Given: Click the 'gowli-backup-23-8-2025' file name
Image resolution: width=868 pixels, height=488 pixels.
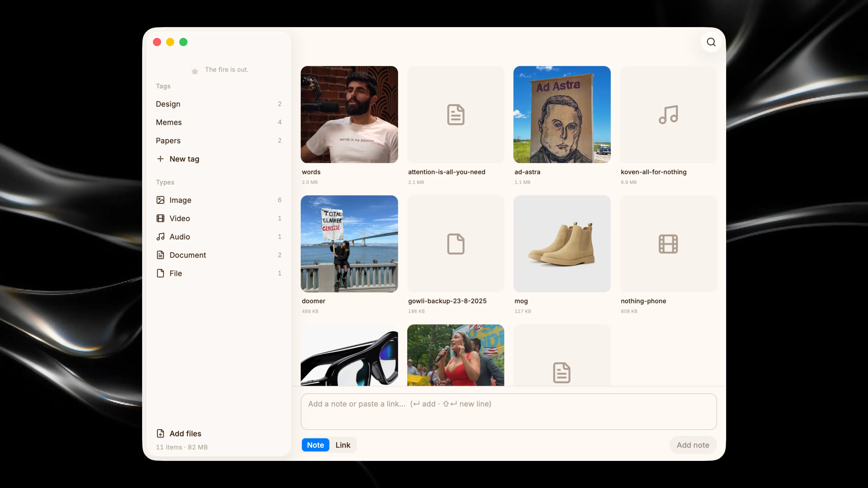Looking at the screenshot, I should click(447, 301).
